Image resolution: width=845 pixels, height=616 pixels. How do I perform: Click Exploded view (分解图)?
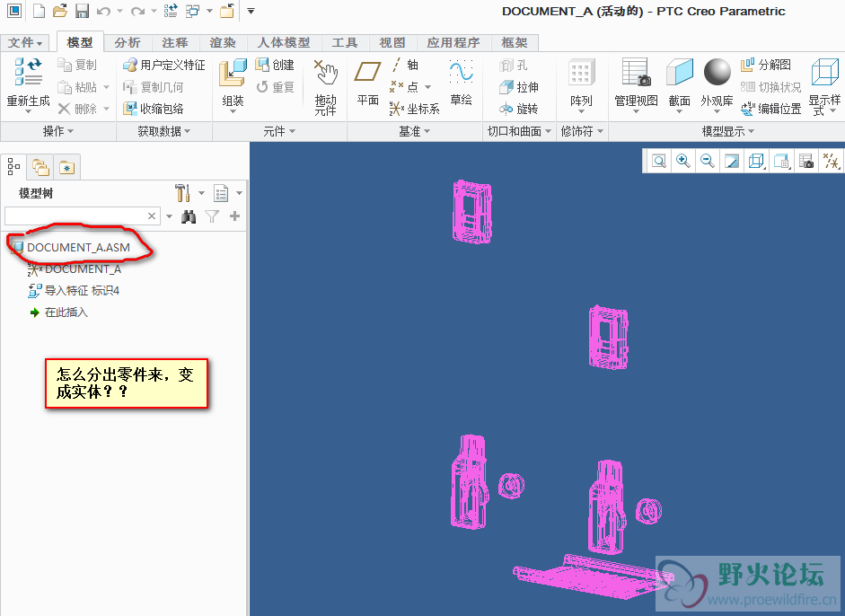coord(766,66)
